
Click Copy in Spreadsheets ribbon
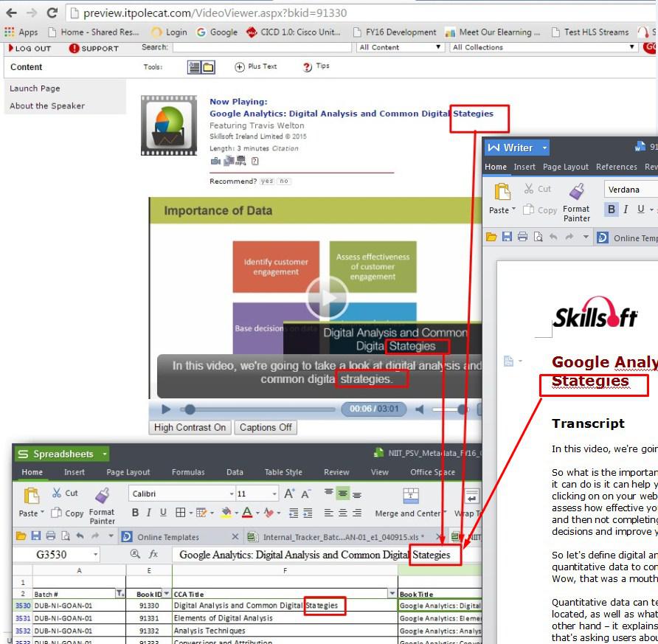[67, 513]
